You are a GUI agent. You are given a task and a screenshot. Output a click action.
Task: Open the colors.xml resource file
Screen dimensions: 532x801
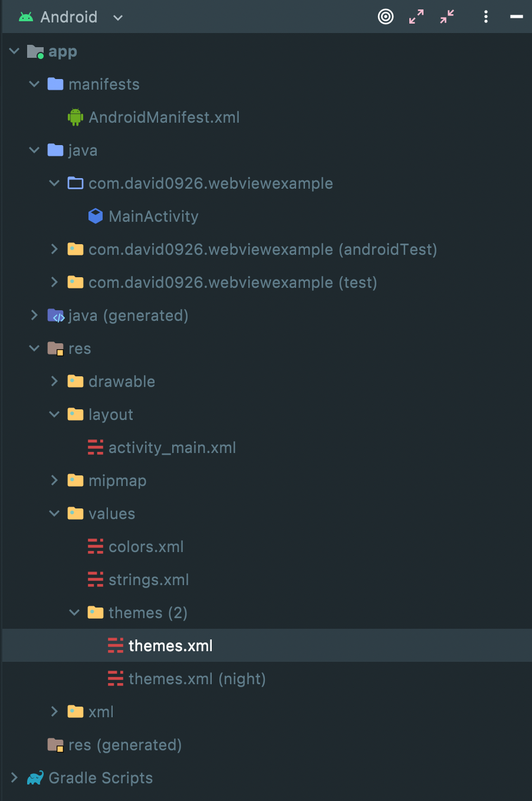(x=146, y=546)
